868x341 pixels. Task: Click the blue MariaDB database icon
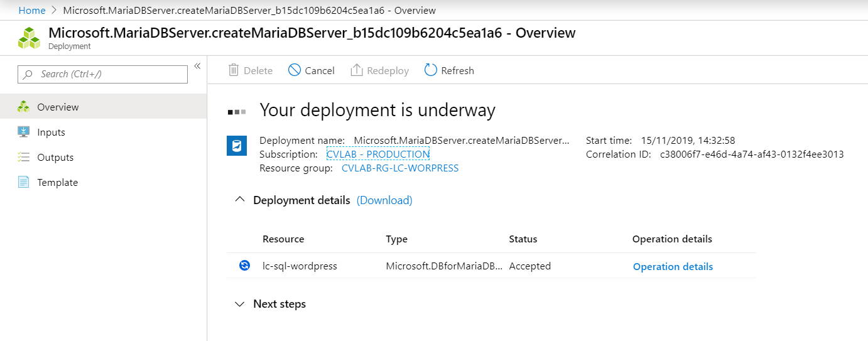pos(237,146)
